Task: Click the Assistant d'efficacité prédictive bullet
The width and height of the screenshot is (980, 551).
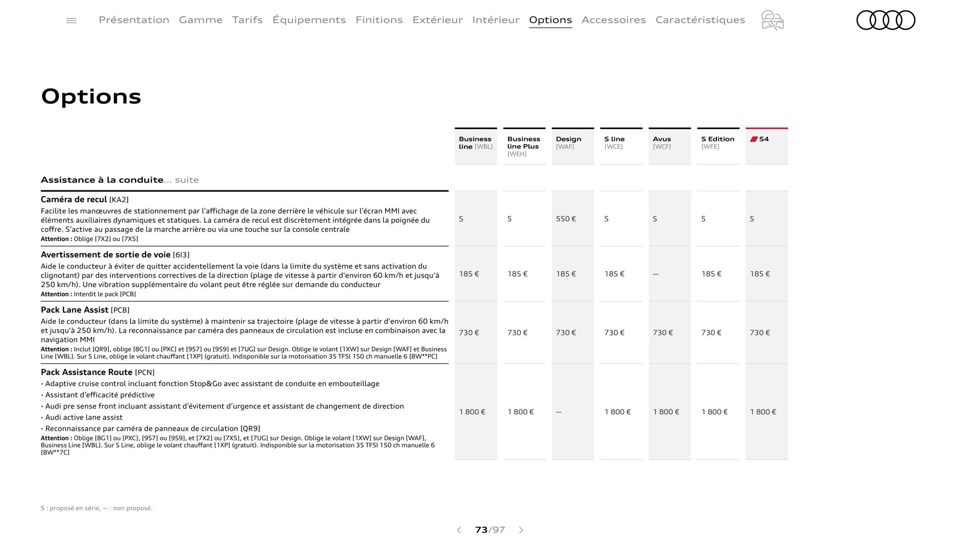Action: [98, 395]
